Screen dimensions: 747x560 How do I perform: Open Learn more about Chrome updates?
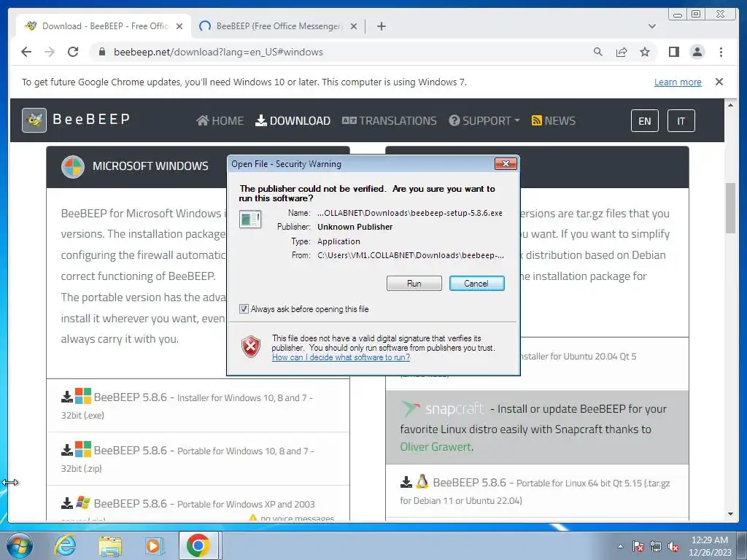(x=678, y=82)
